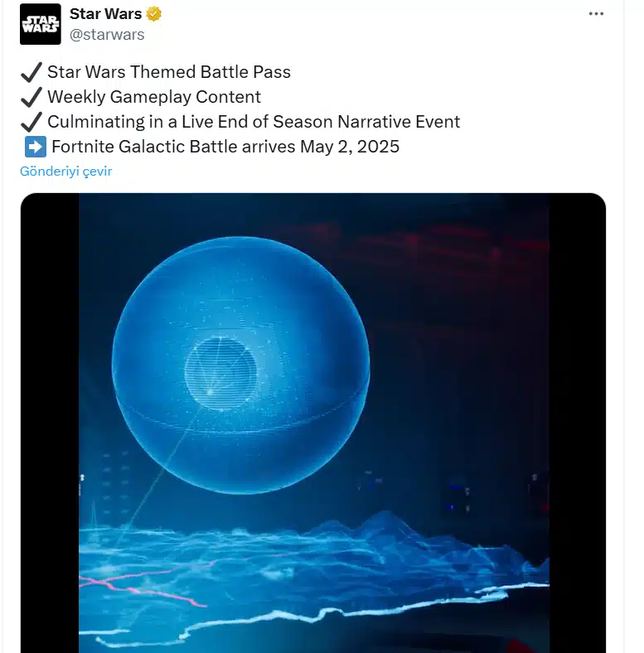Screen dimensions: 644x653
Task: Click the @starwars handle
Action: point(107,34)
